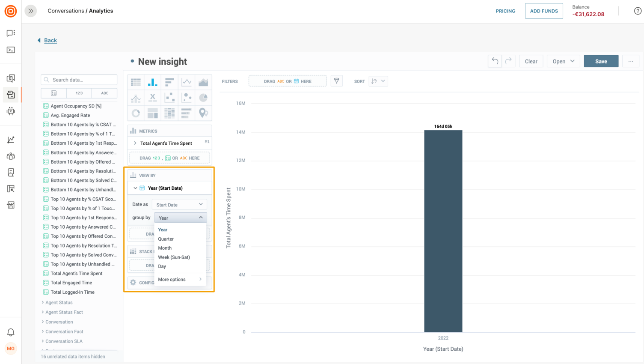Select the line chart visualization icon
The width and height of the screenshot is (644, 364).
coord(187,82)
